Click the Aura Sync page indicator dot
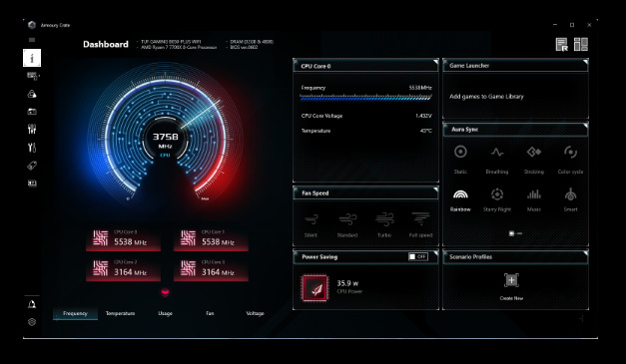This screenshot has height=364, width=626. pyautogui.click(x=511, y=233)
